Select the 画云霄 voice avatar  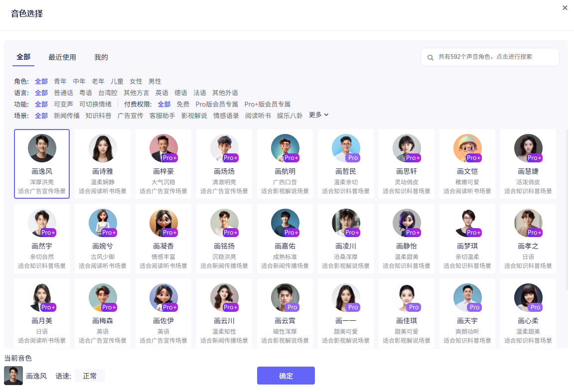point(285,297)
